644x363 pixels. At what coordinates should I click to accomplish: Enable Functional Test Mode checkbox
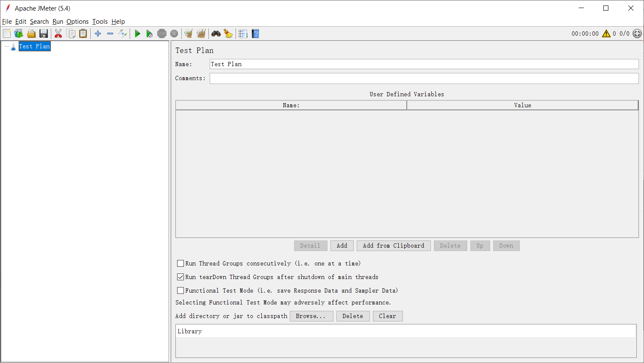[x=180, y=290]
